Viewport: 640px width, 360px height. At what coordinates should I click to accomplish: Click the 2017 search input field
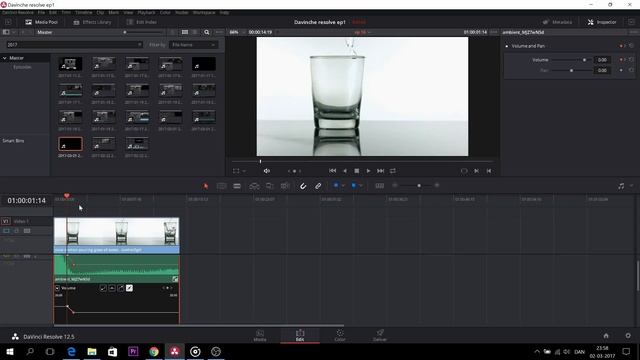[74, 44]
